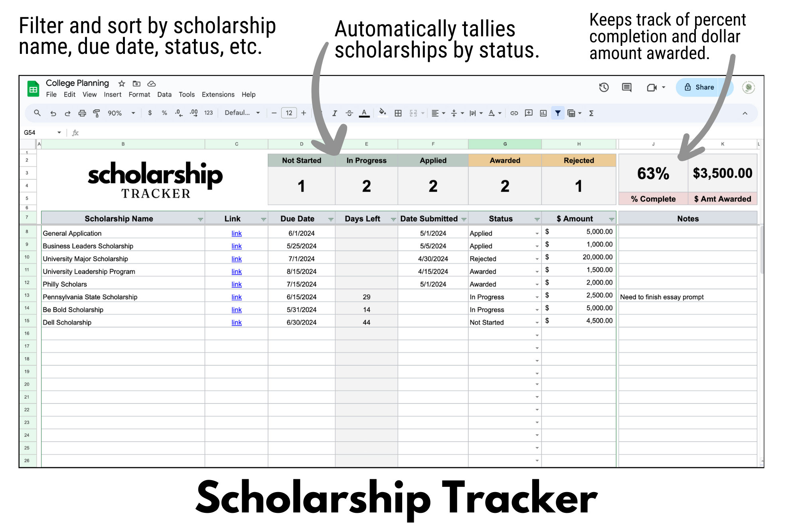Screen dimensions: 798x532
Task: Open the link for Philly Scholars
Action: (236, 284)
